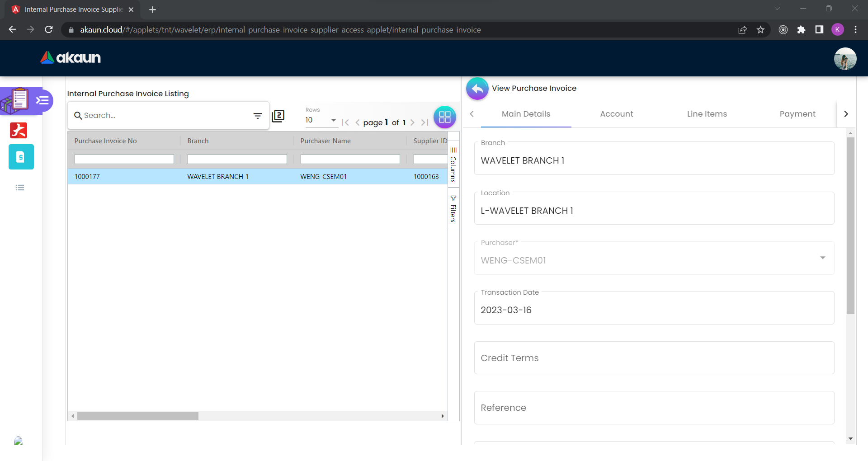
Task: Open the list view icon in sidebar
Action: pos(20,188)
